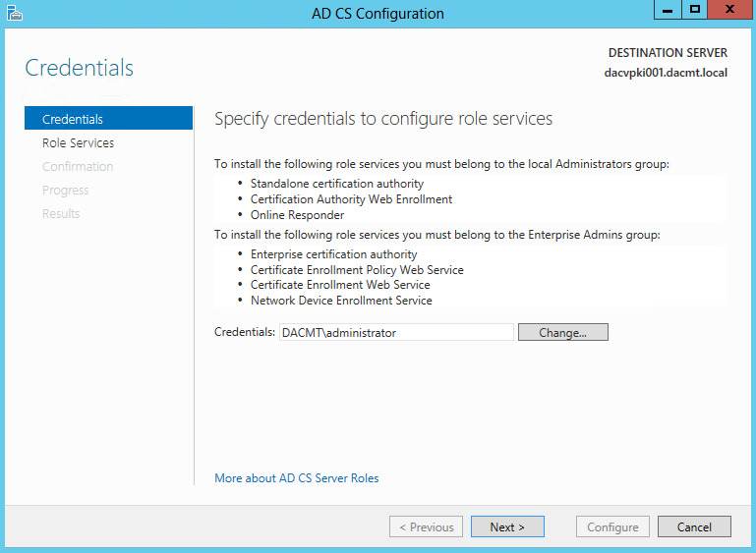Click the Change... credentials button

click(x=563, y=332)
